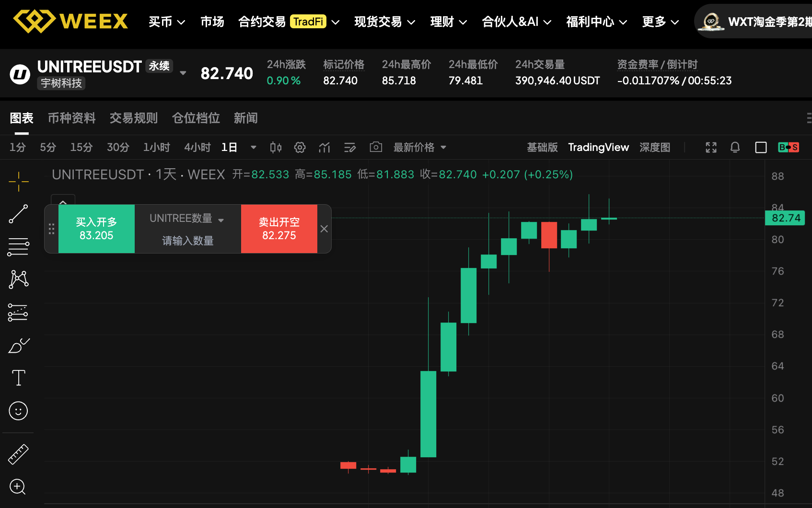Open price alert bell
Image resolution: width=812 pixels, height=508 pixels.
(x=735, y=147)
